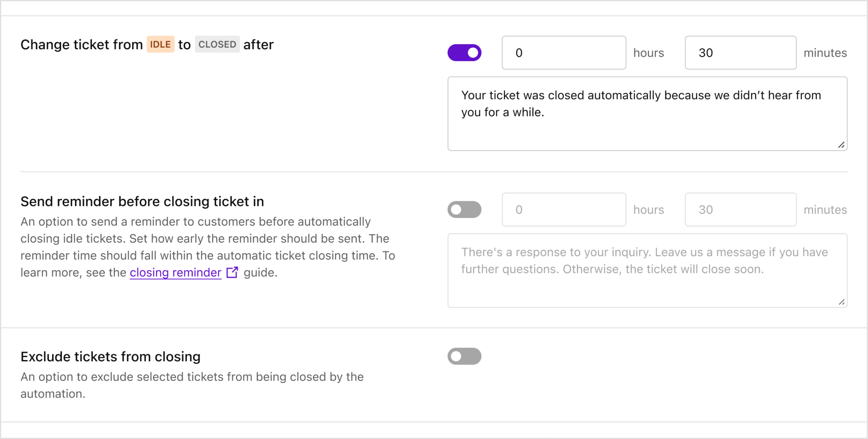Viewport: 868px width, 439px height.
Task: Click the hours label next to the first input
Action: click(x=648, y=52)
